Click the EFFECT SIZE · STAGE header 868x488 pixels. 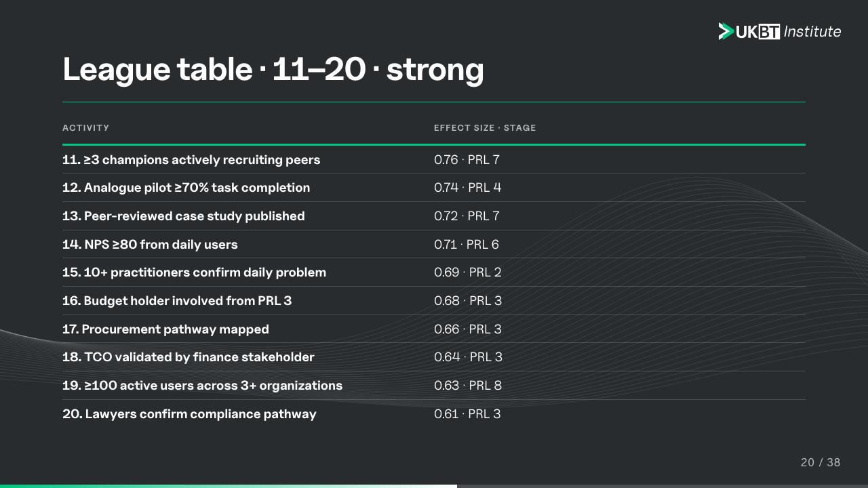click(x=485, y=128)
